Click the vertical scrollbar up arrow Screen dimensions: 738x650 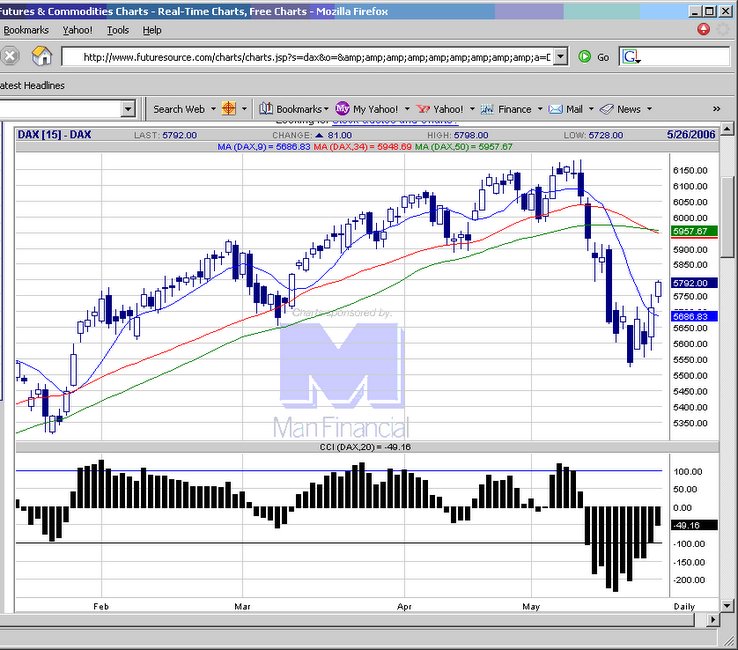pos(727,128)
